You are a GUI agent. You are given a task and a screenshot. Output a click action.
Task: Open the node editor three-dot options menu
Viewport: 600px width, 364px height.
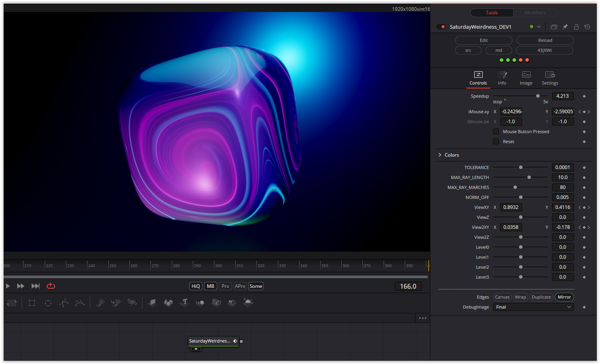pyautogui.click(x=423, y=318)
